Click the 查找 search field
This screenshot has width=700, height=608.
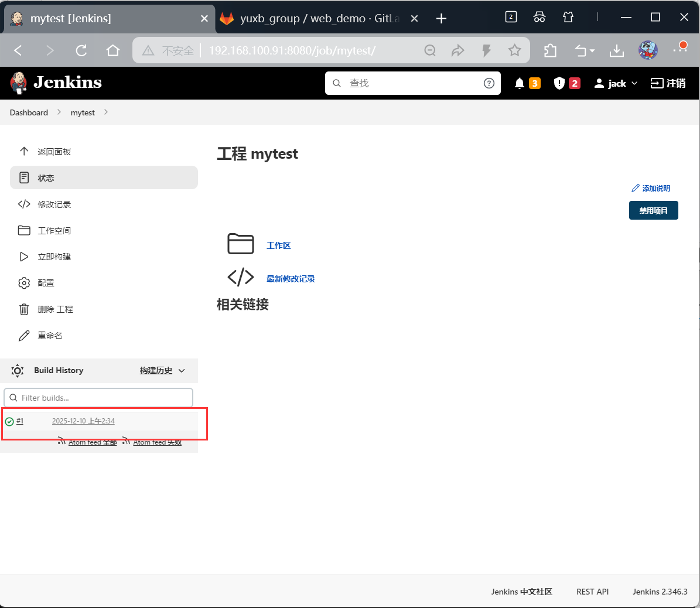412,84
